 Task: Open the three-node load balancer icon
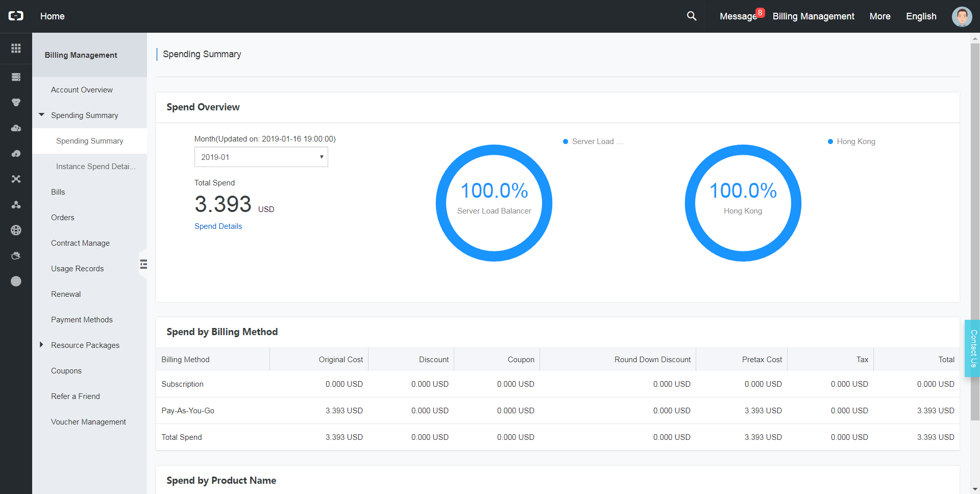coord(16,205)
